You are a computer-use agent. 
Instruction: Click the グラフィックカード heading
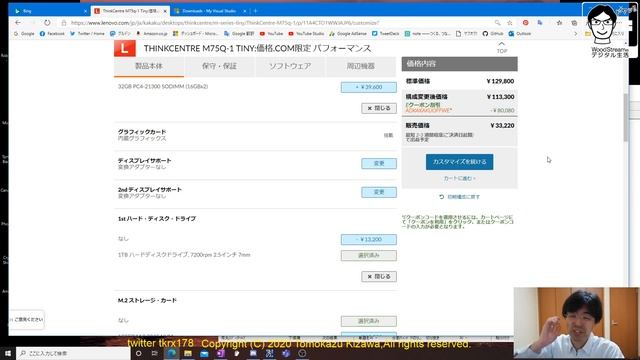point(142,132)
